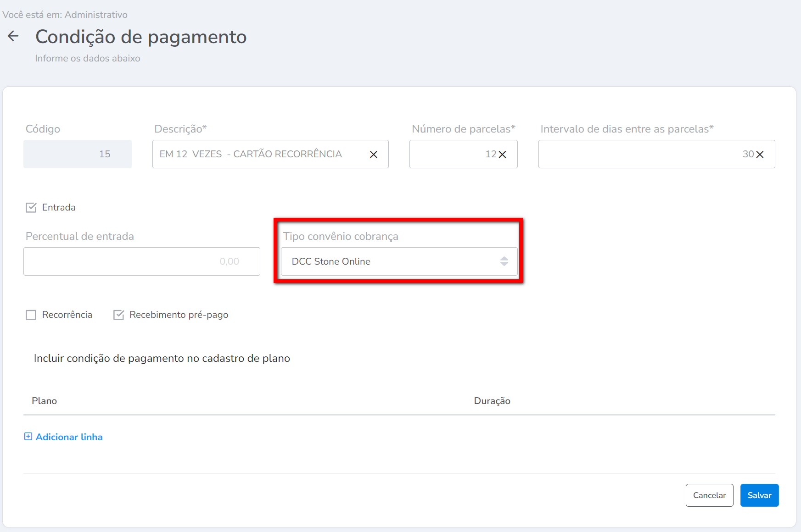Uncheck the Entrada checkbox
This screenshot has width=801, height=532.
point(31,208)
